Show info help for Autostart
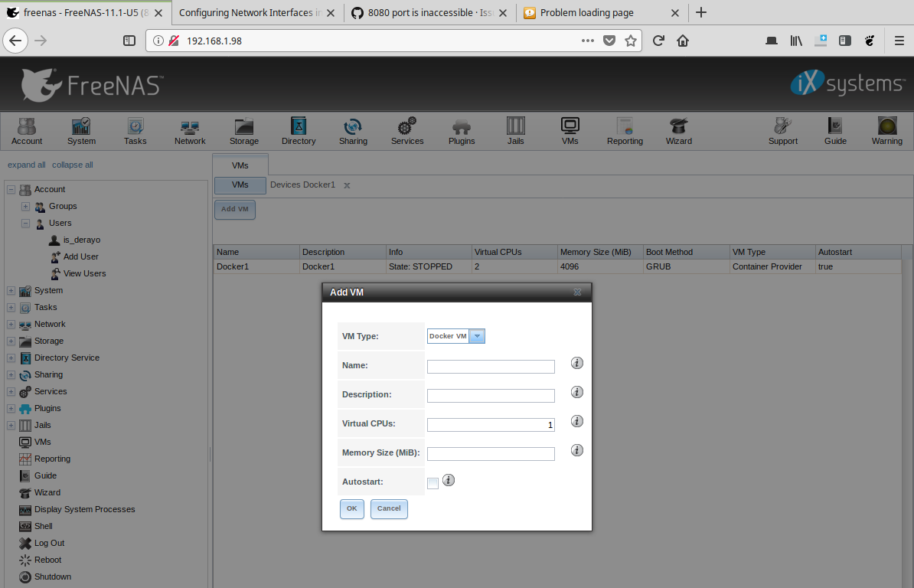This screenshot has height=588, width=914. pos(449,480)
